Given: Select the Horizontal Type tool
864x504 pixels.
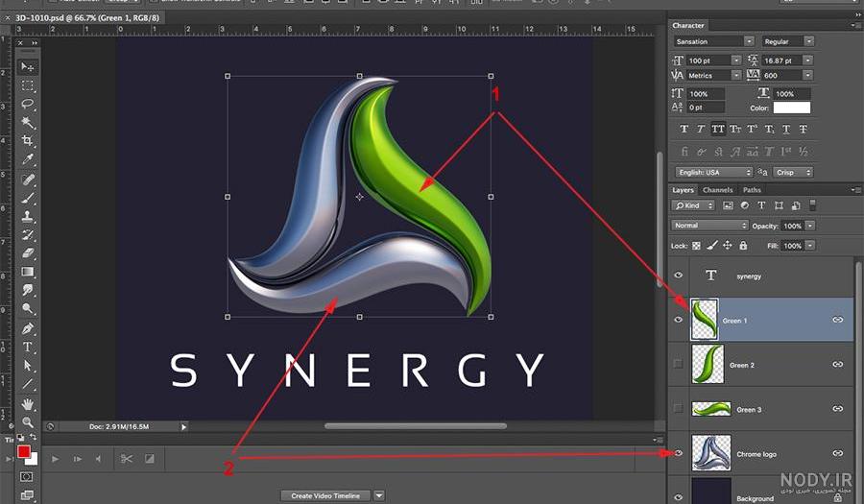Looking at the screenshot, I should pyautogui.click(x=28, y=347).
